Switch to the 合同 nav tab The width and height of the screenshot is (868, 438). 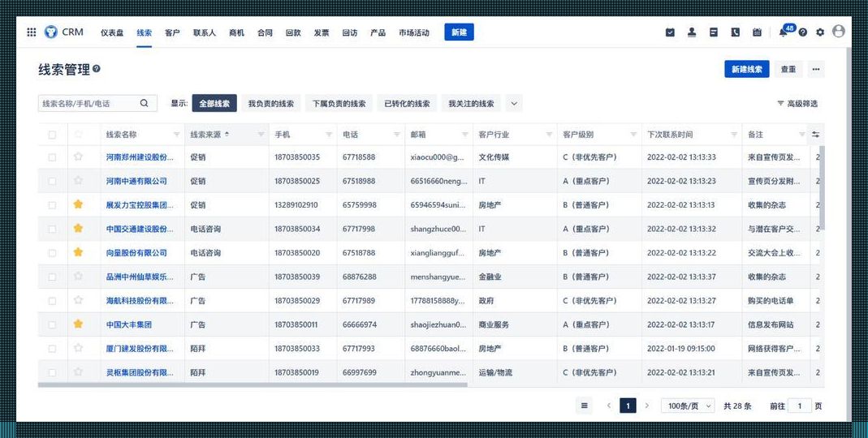point(265,32)
